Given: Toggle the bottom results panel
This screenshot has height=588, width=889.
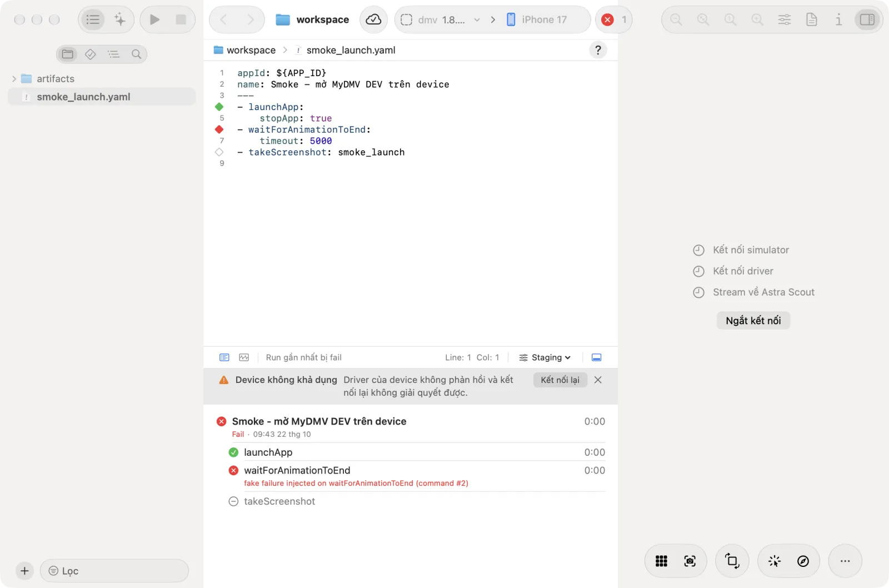Looking at the screenshot, I should click(596, 357).
